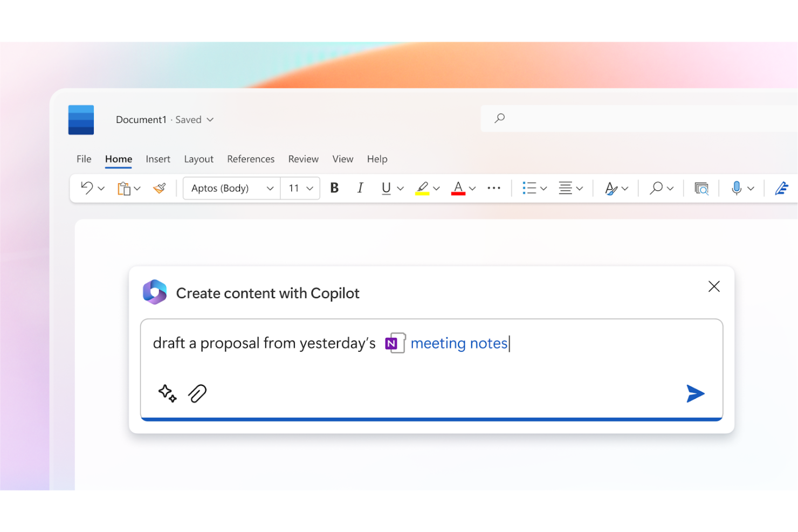Click the Bullets list icon
The width and height of the screenshot is (798, 532).
(529, 188)
